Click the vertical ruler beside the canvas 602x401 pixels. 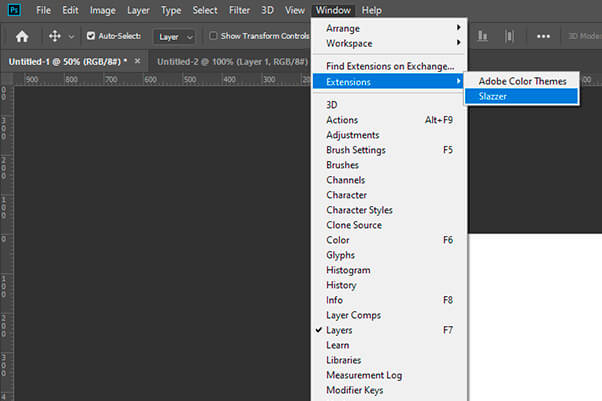(x=7, y=243)
